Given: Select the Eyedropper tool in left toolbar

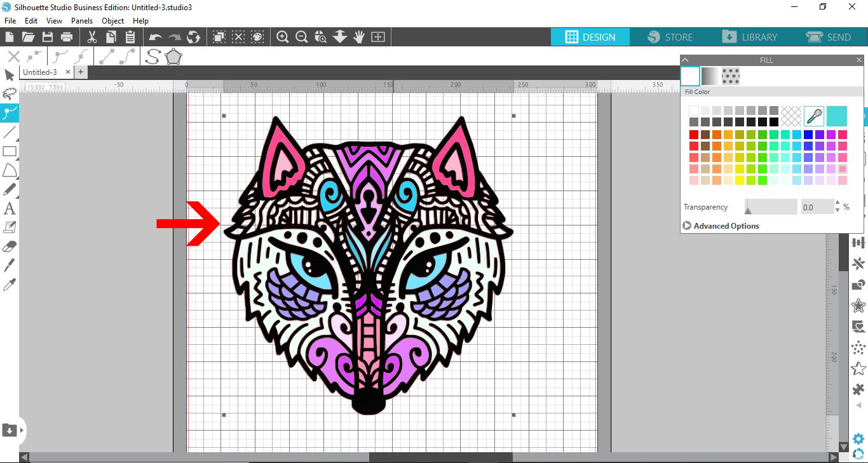Looking at the screenshot, I should coord(10,285).
